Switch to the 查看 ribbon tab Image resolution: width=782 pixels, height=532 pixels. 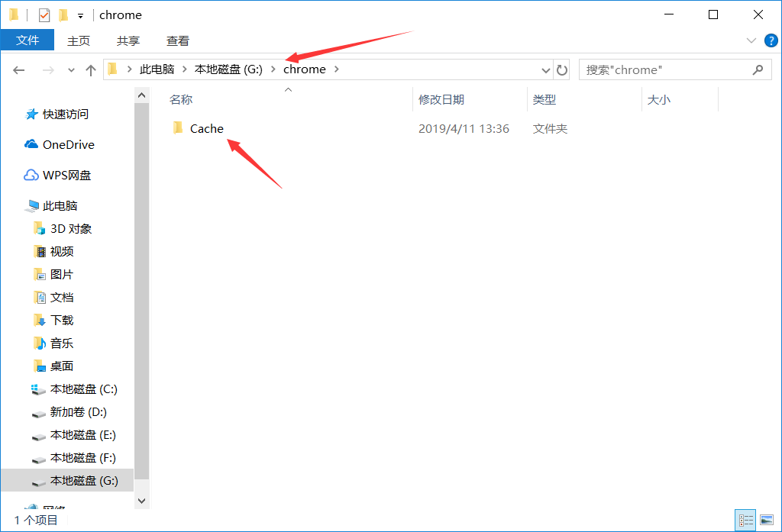click(x=177, y=41)
